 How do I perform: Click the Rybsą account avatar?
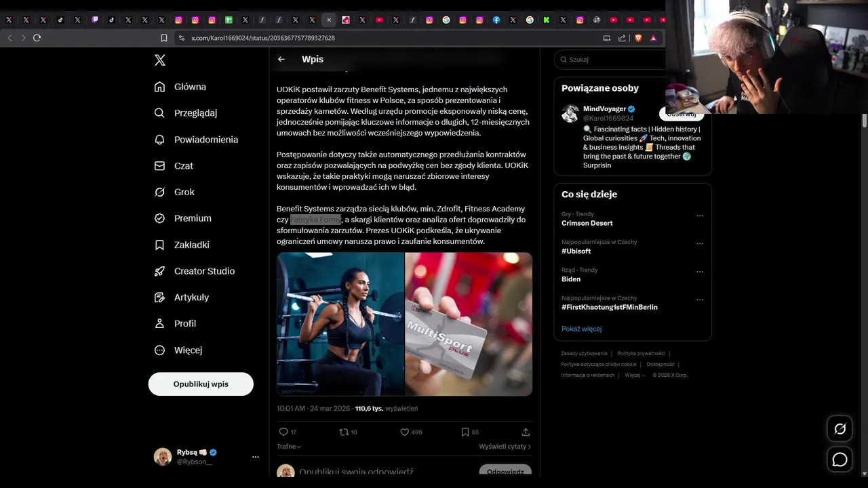(163, 457)
